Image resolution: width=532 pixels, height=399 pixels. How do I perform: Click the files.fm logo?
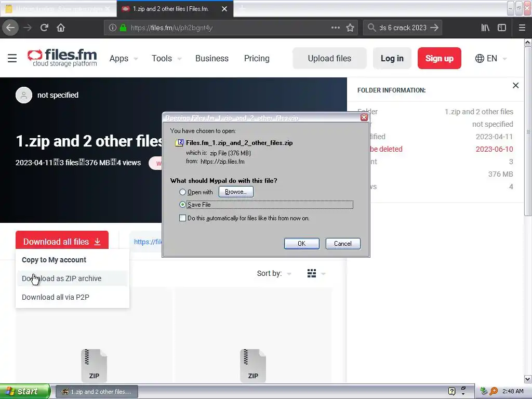click(x=62, y=58)
